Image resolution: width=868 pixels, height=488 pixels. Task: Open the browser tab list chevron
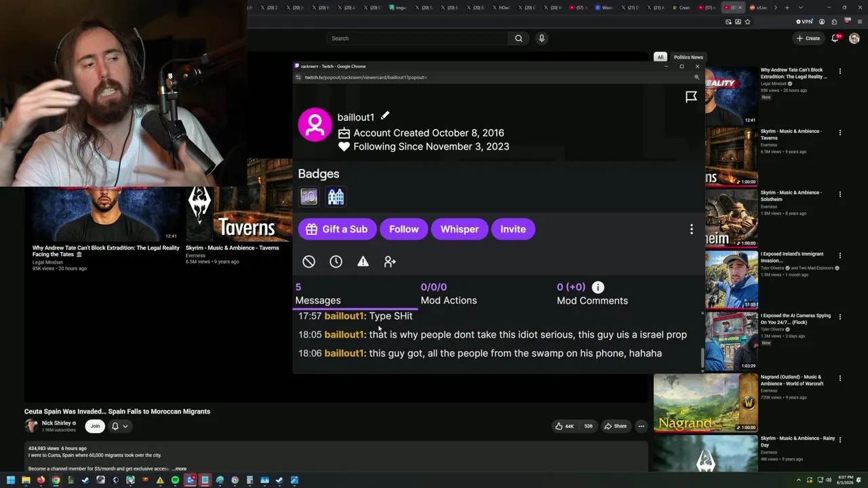[x=801, y=7]
